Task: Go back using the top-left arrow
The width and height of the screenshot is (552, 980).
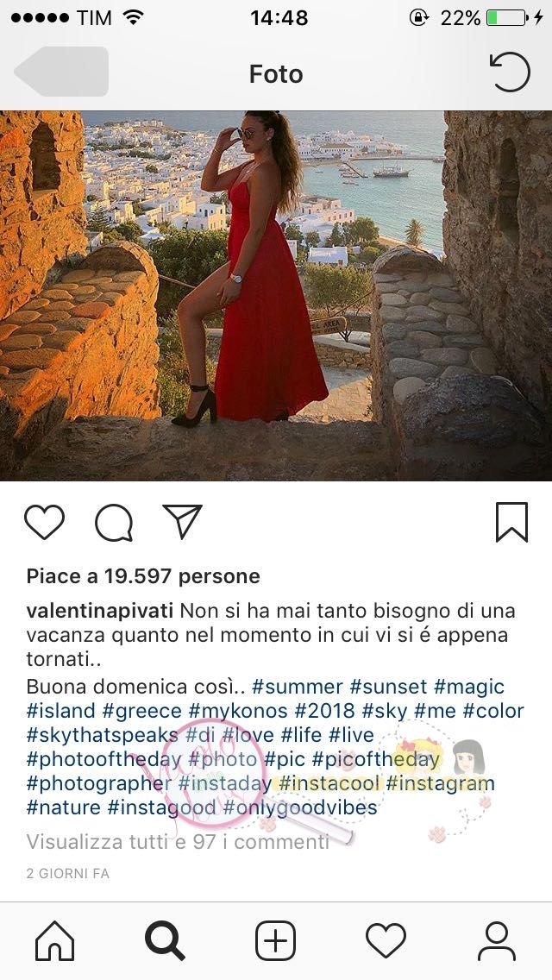Action: tap(61, 72)
